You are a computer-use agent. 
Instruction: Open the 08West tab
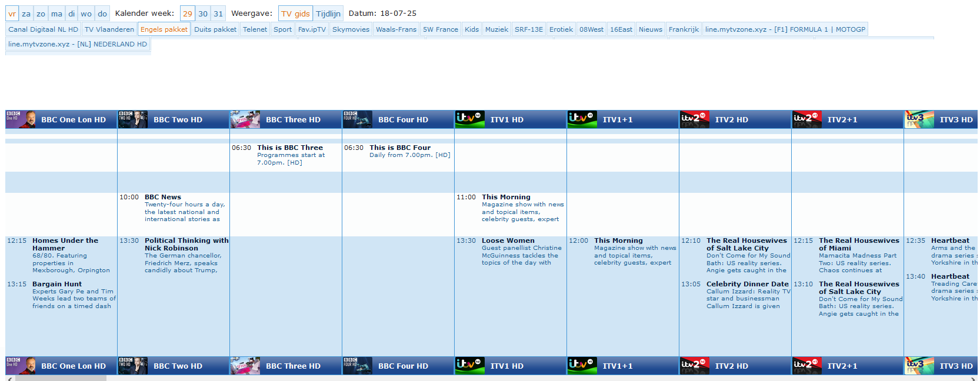point(591,29)
